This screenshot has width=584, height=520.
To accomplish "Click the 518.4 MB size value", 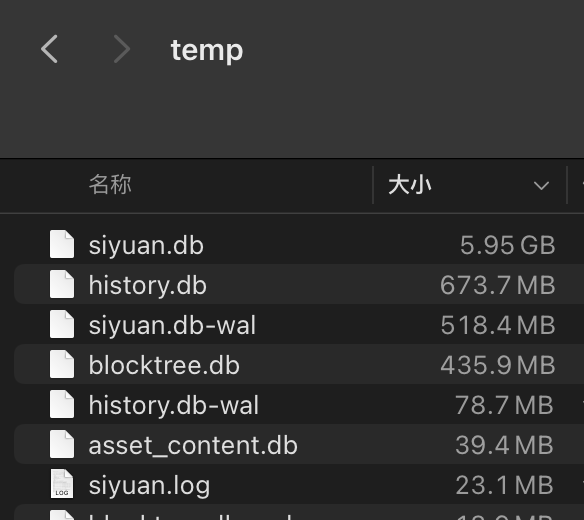I will point(498,325).
